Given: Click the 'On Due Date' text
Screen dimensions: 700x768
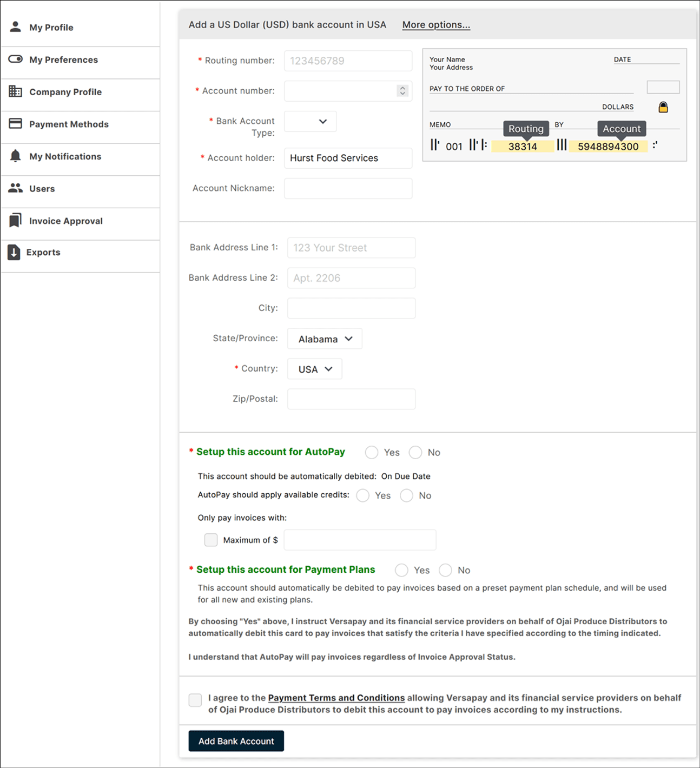Looking at the screenshot, I should coord(406,476).
